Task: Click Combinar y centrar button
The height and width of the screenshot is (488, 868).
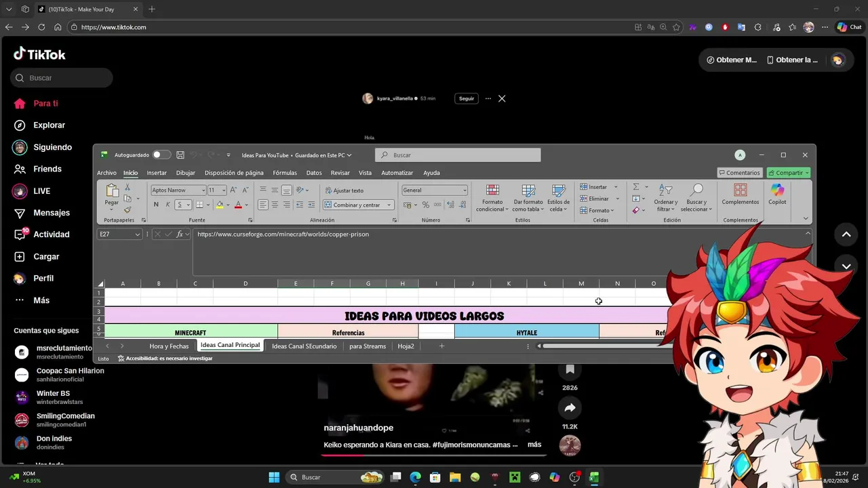Action: pyautogui.click(x=352, y=205)
